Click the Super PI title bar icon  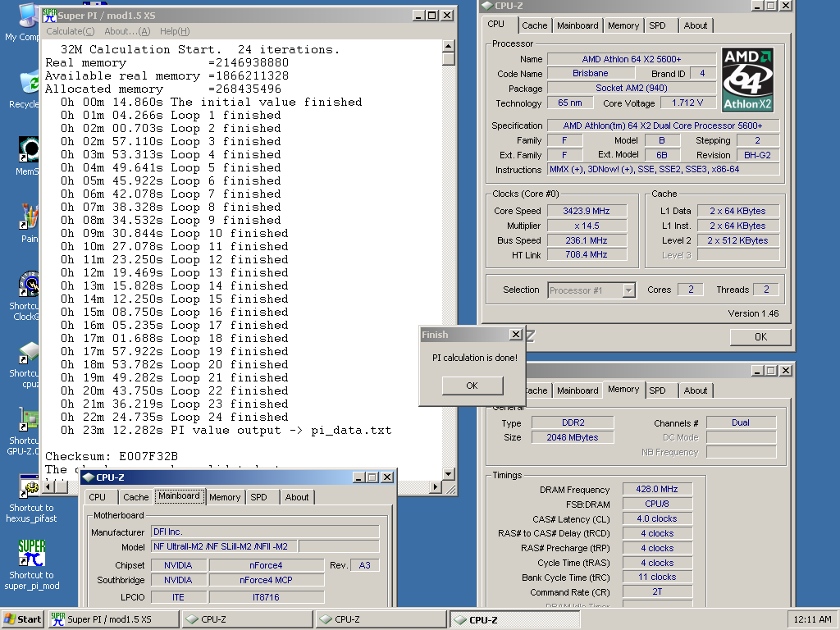click(x=50, y=16)
